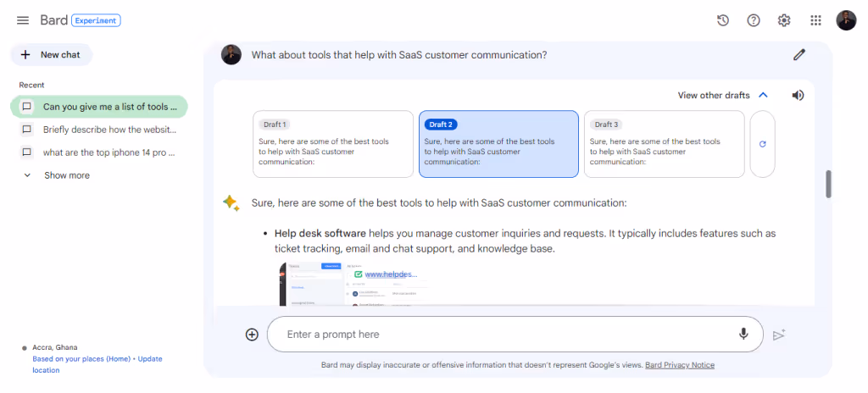Click user avatar beside the question
The height and width of the screenshot is (393, 868).
tap(231, 55)
